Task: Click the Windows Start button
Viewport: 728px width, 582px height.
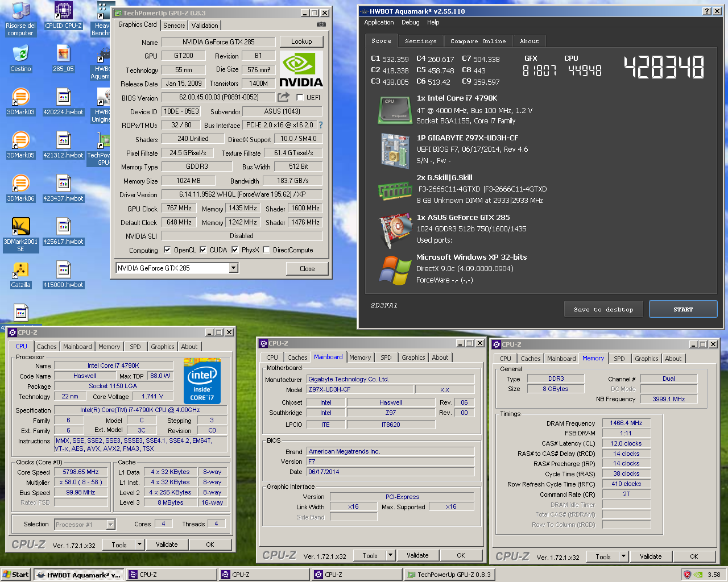Action: 16,575
